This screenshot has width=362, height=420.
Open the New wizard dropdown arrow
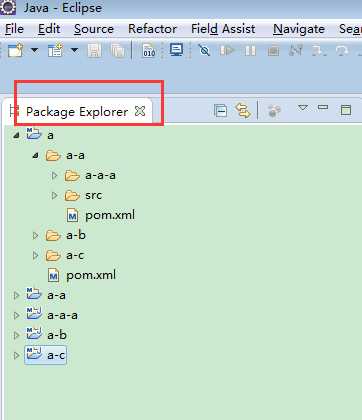point(34,51)
